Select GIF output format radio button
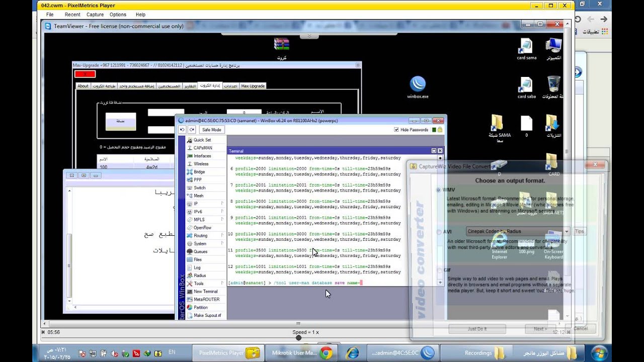 pyautogui.click(x=439, y=270)
